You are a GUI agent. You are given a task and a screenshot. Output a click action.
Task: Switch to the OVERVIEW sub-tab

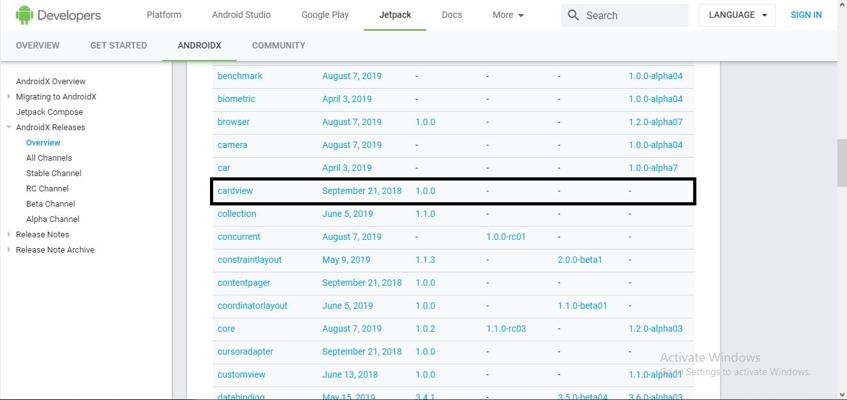(x=38, y=45)
